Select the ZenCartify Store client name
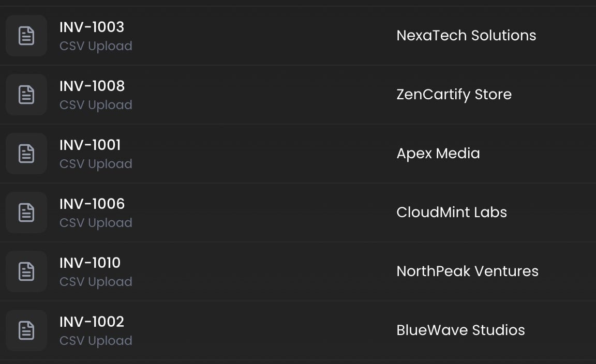Viewport: 596px width, 364px height. point(454,95)
